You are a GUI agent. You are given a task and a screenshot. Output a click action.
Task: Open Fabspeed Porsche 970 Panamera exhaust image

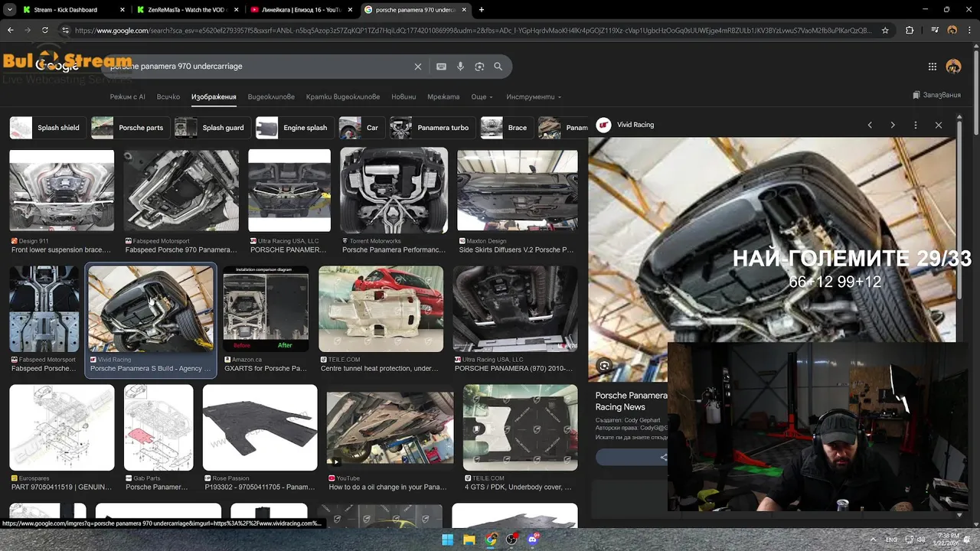(181, 191)
